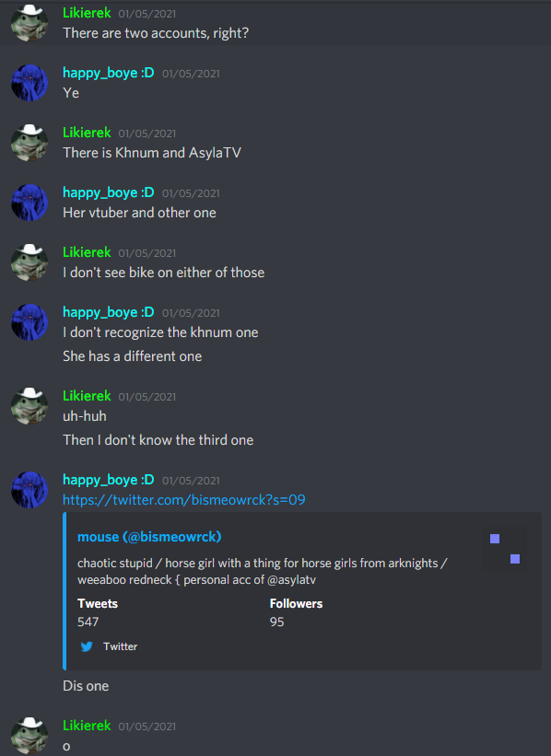Click the happy_boye :D username above the twitter link
The width and height of the screenshot is (551, 756).
[109, 480]
